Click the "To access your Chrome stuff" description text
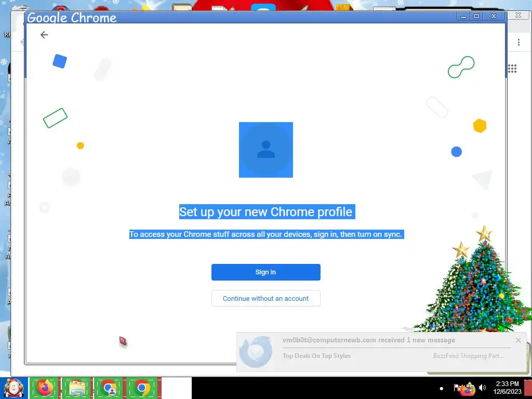This screenshot has height=399, width=532. click(267, 234)
